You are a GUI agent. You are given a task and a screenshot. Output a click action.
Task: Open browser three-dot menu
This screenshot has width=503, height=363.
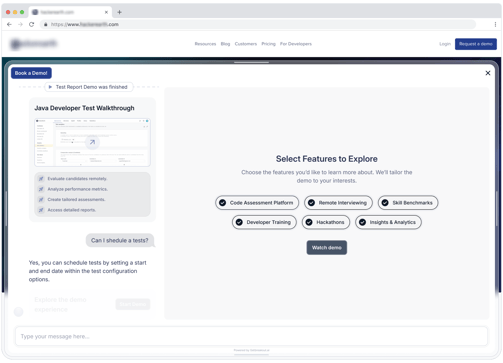pos(495,24)
